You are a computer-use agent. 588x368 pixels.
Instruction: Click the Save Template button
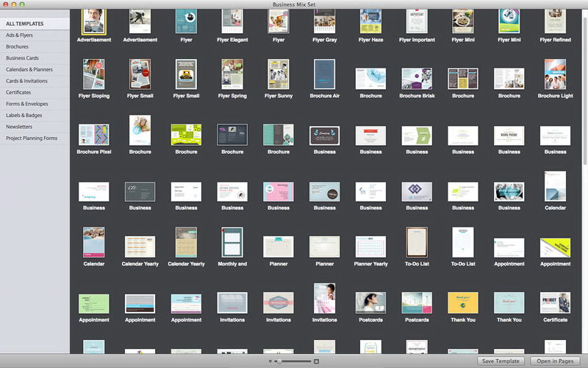point(501,361)
